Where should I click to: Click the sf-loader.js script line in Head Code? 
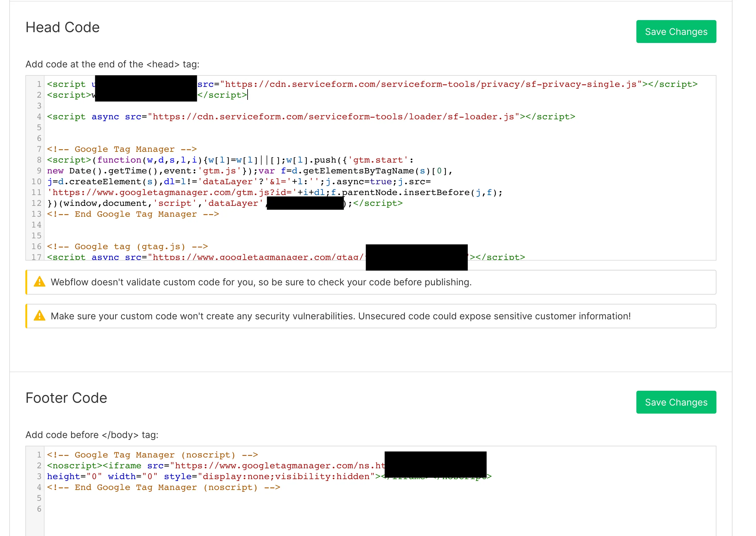pos(311,117)
